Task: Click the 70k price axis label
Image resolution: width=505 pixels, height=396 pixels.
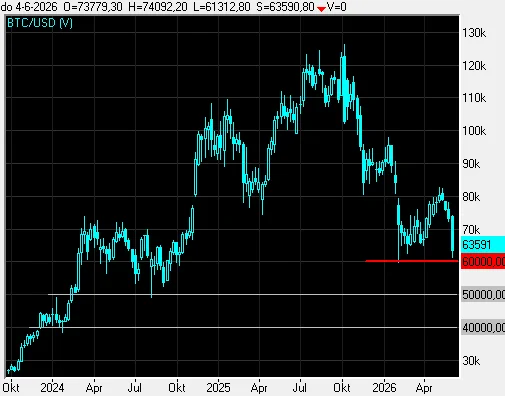Action: click(471, 230)
